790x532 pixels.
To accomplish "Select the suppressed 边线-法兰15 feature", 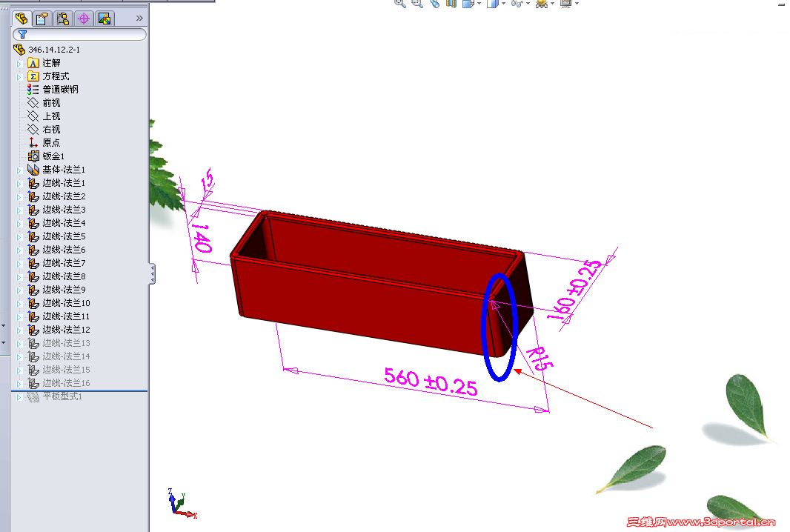I will (x=66, y=370).
